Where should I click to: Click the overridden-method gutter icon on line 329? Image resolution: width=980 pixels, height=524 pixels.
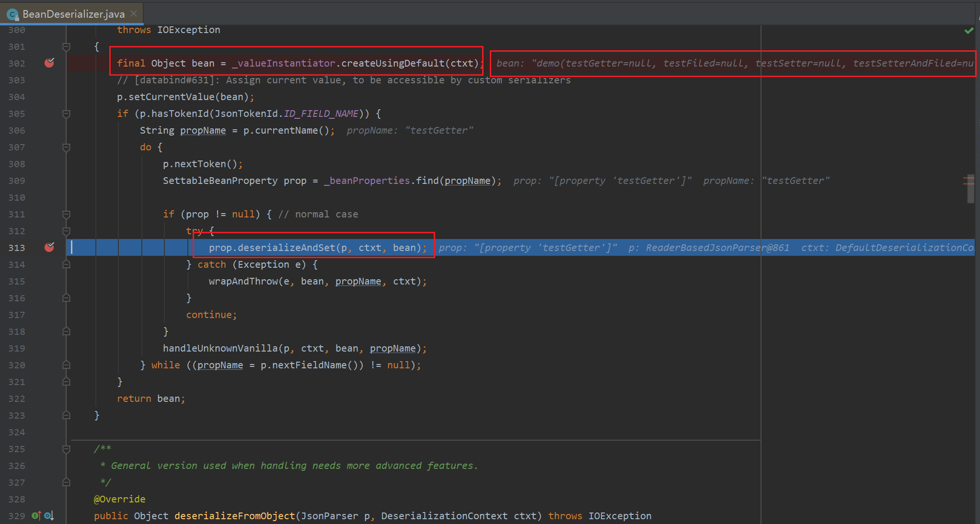click(49, 515)
